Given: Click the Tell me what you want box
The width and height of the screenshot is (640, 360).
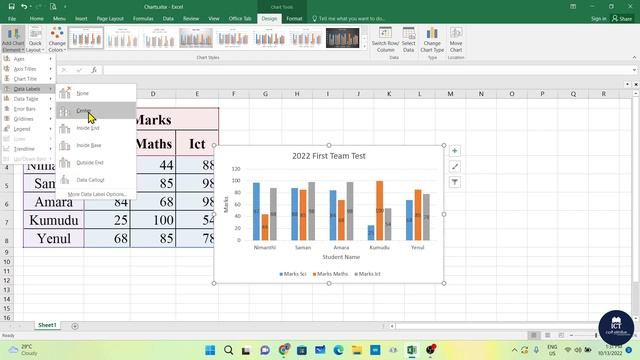Looking at the screenshot, I should click(349, 18).
